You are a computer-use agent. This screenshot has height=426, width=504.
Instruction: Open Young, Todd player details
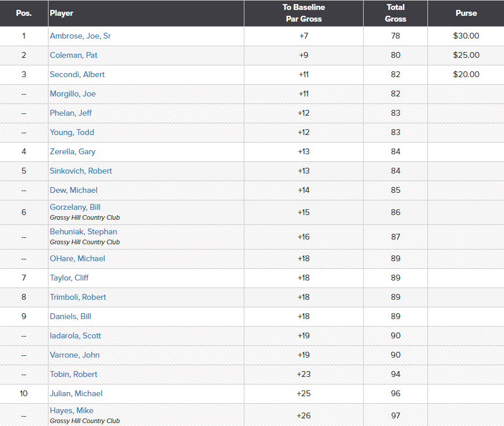(x=72, y=132)
